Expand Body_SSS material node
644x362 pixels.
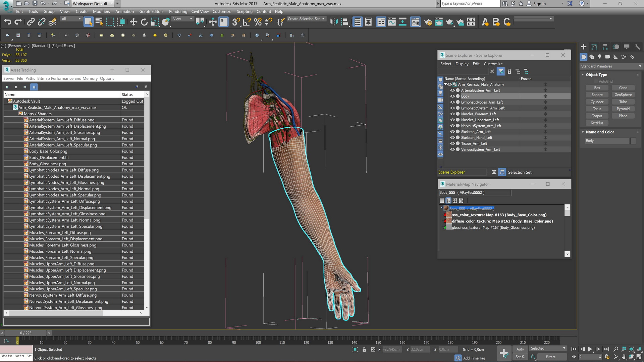(x=441, y=208)
